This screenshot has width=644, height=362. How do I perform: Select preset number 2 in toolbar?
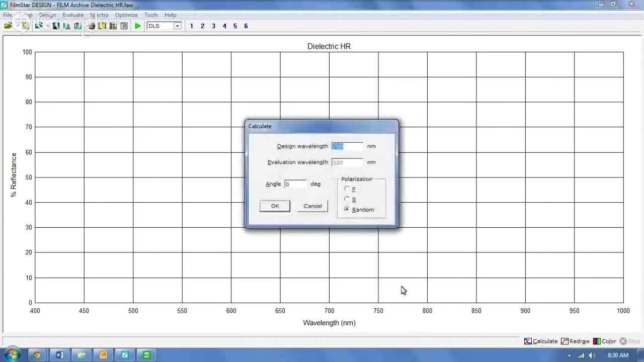(202, 26)
